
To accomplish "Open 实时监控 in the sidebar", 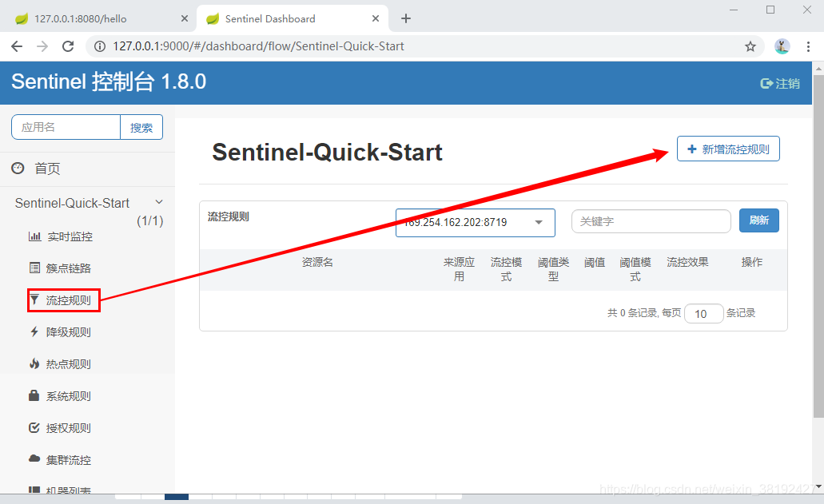I will tap(70, 236).
